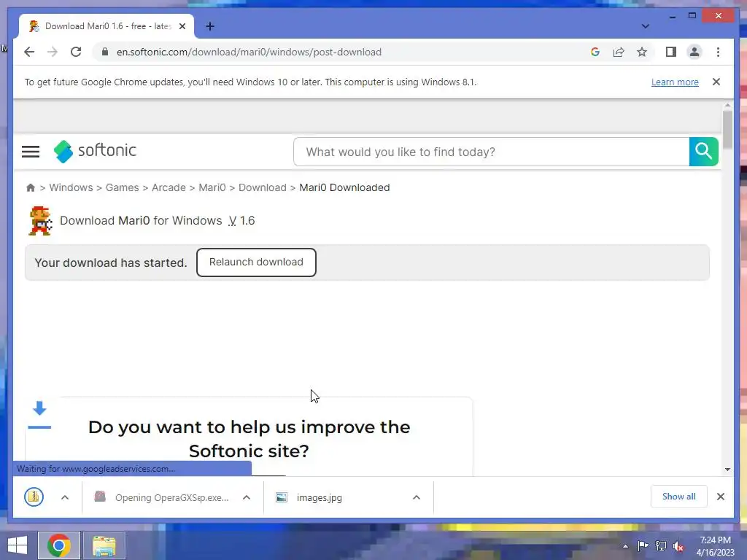The height and width of the screenshot is (560, 747).
Task: Click the page vertical scrollbar thumb
Action: click(727, 130)
